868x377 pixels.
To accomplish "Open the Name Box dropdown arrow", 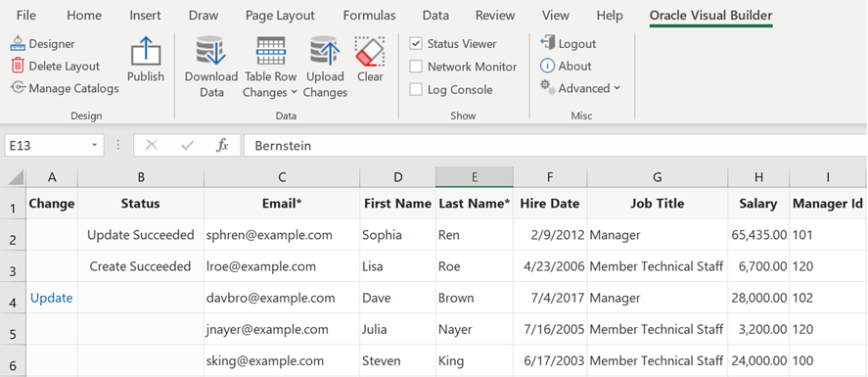I will [95, 146].
